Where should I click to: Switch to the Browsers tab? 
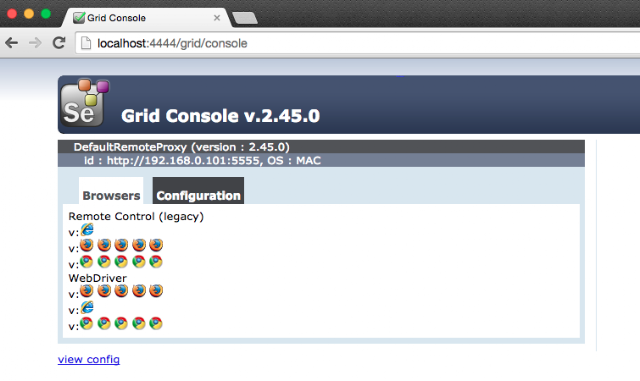click(x=111, y=191)
